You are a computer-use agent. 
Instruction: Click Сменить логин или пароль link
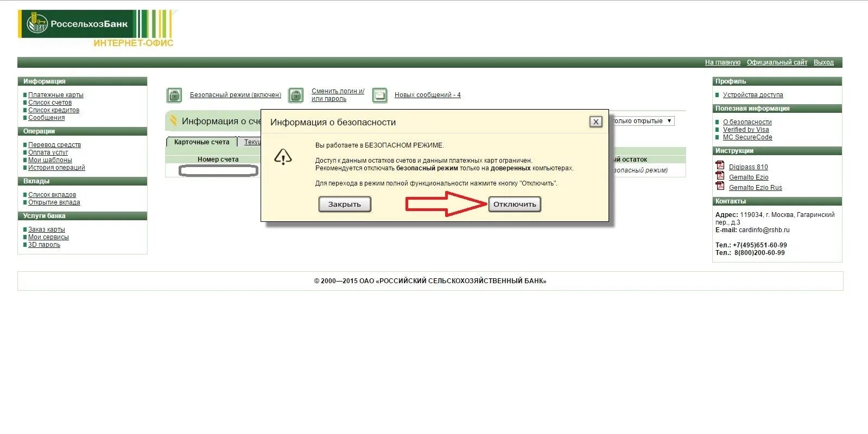[338, 95]
